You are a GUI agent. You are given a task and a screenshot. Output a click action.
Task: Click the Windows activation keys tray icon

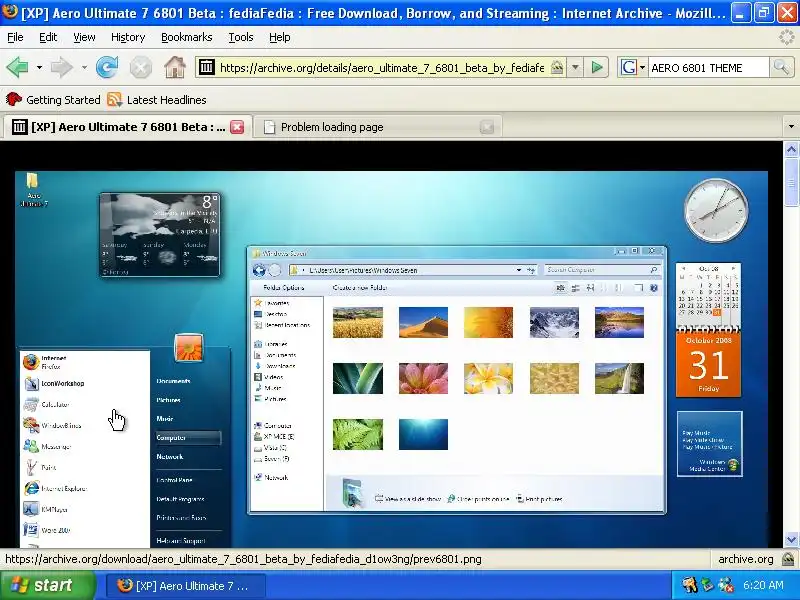(689, 585)
